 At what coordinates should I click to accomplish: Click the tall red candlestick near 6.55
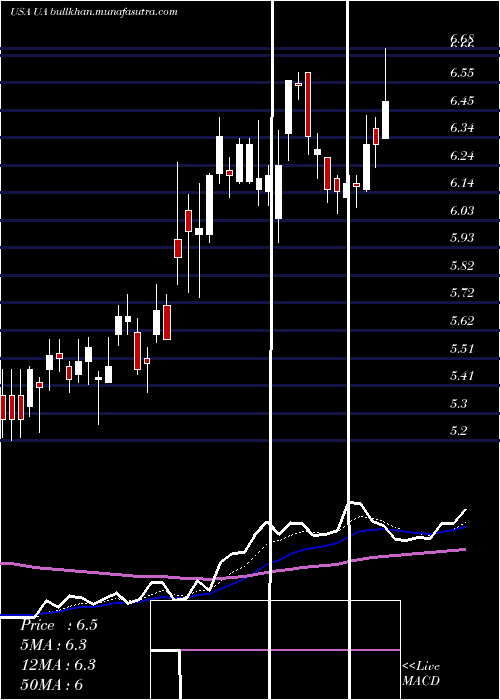tap(308, 104)
